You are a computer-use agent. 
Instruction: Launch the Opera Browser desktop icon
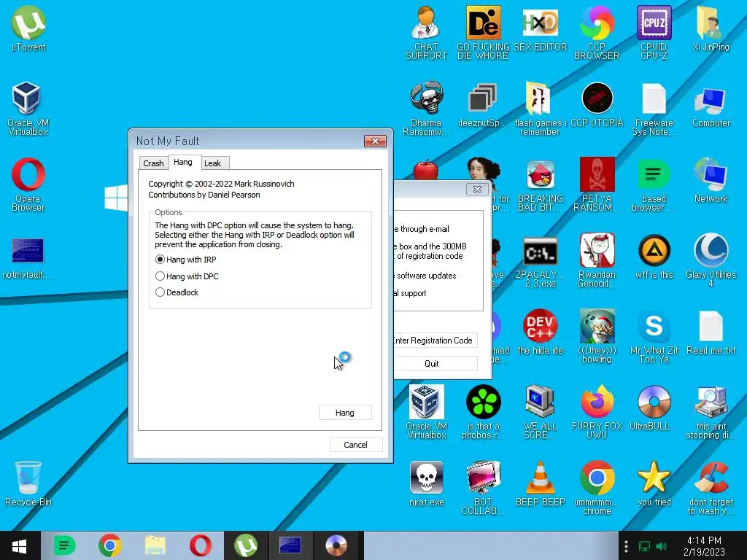pos(28,184)
